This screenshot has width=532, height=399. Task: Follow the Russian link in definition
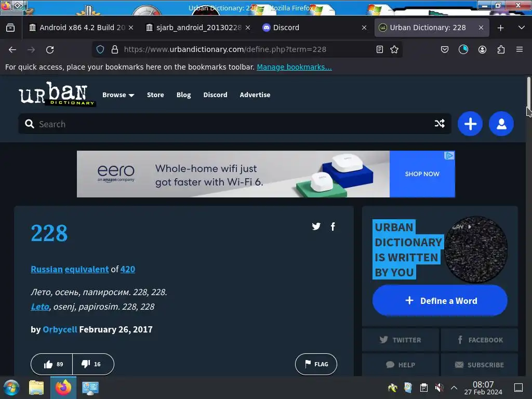point(47,270)
